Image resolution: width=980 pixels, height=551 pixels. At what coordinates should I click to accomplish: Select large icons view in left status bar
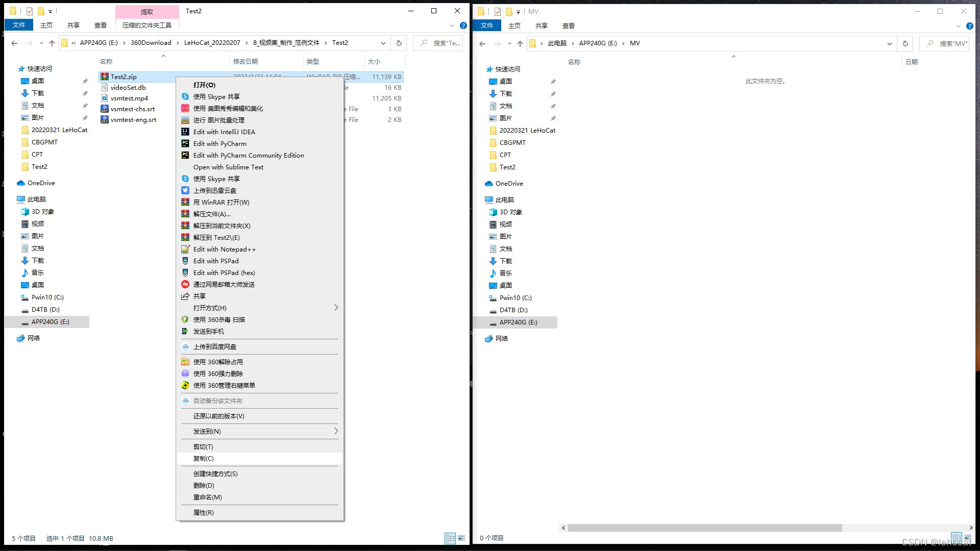[461, 538]
